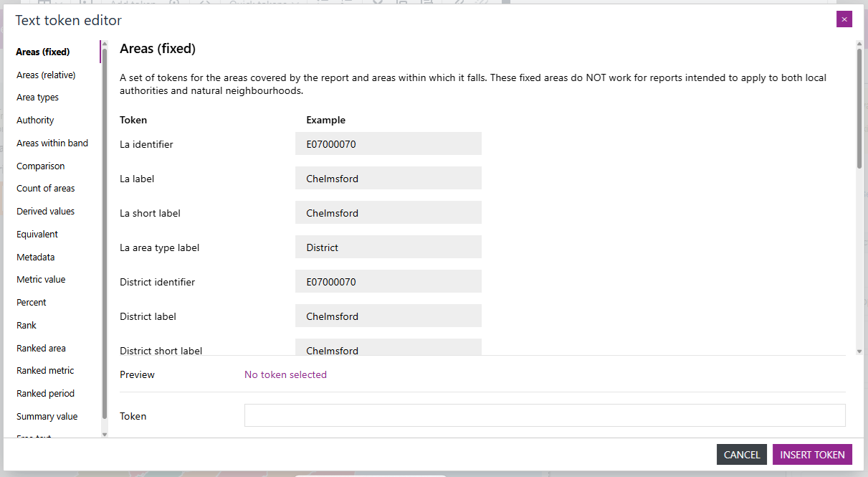The image size is (868, 477).
Task: Select the Percent token category
Action: 31,302
